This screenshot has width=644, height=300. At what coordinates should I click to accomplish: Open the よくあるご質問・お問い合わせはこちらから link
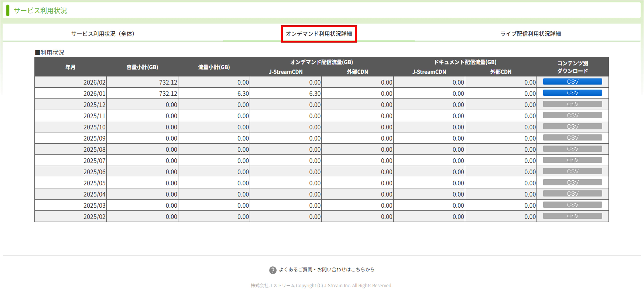[327, 269]
